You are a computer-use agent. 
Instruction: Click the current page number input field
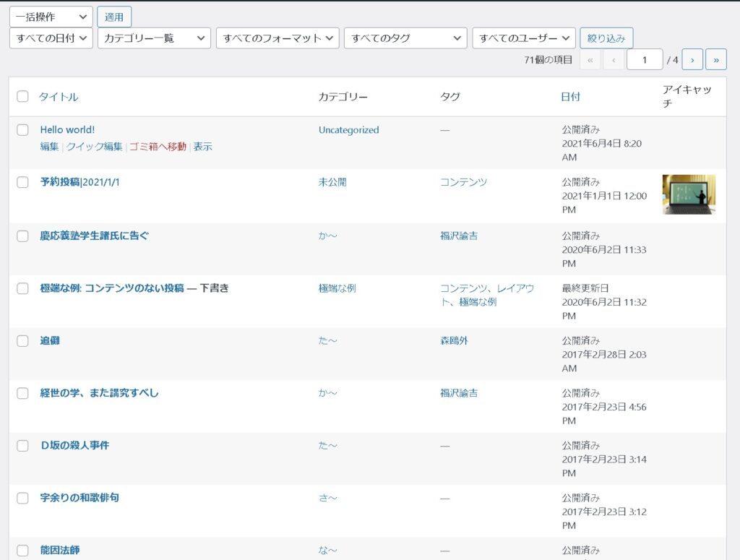tap(645, 60)
